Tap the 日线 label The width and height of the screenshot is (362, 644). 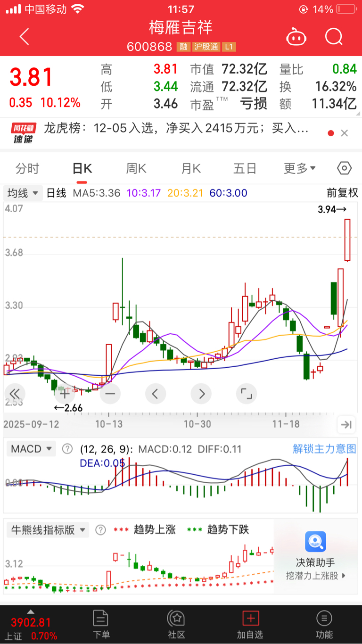click(x=56, y=193)
